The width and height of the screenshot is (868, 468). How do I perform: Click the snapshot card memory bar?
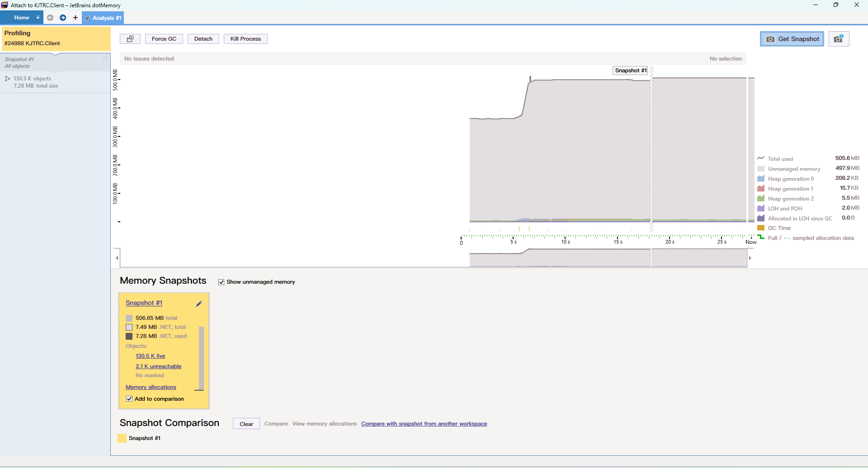pyautogui.click(x=201, y=358)
